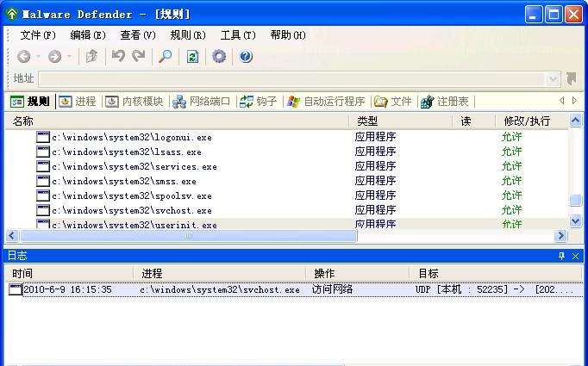Click the horizontal scrollbar right arrow
Viewport: 588px width, 366px height.
tap(560, 236)
